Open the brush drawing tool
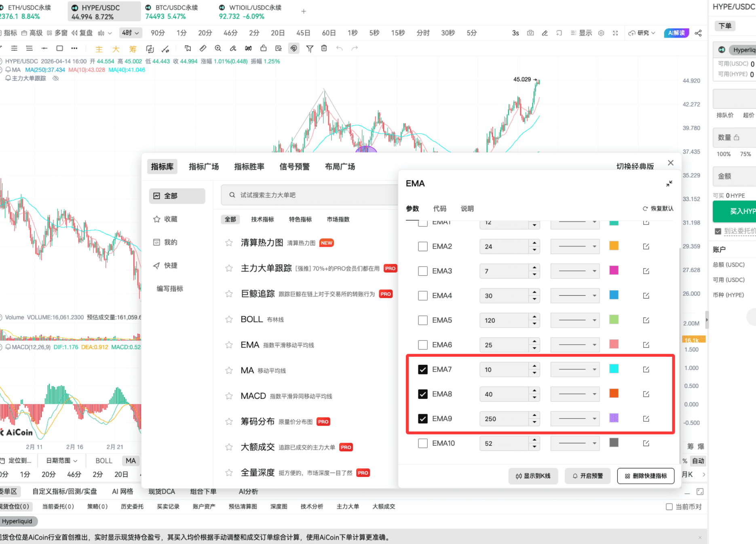 pyautogui.click(x=232, y=48)
